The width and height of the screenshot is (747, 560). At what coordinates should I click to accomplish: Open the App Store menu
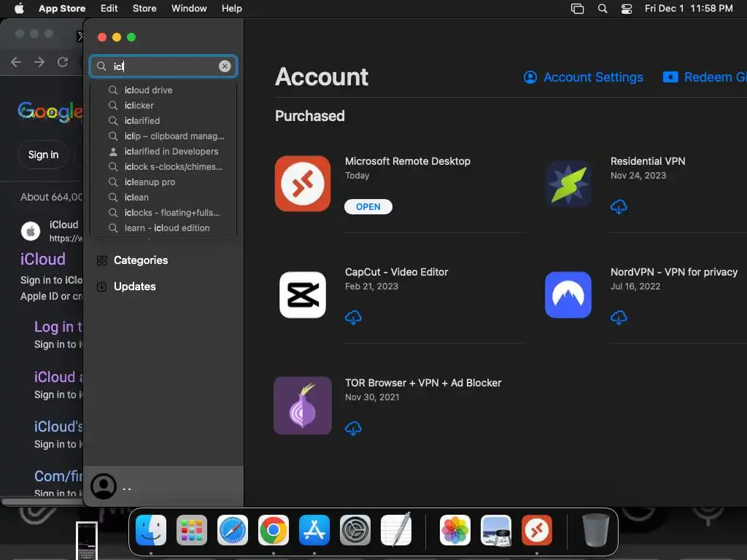click(62, 9)
